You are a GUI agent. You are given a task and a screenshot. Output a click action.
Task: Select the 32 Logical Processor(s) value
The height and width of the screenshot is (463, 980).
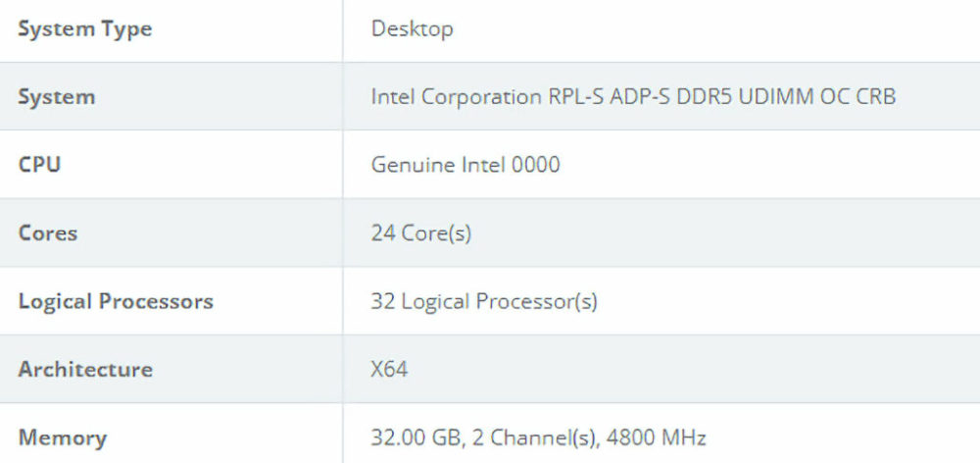[484, 301]
